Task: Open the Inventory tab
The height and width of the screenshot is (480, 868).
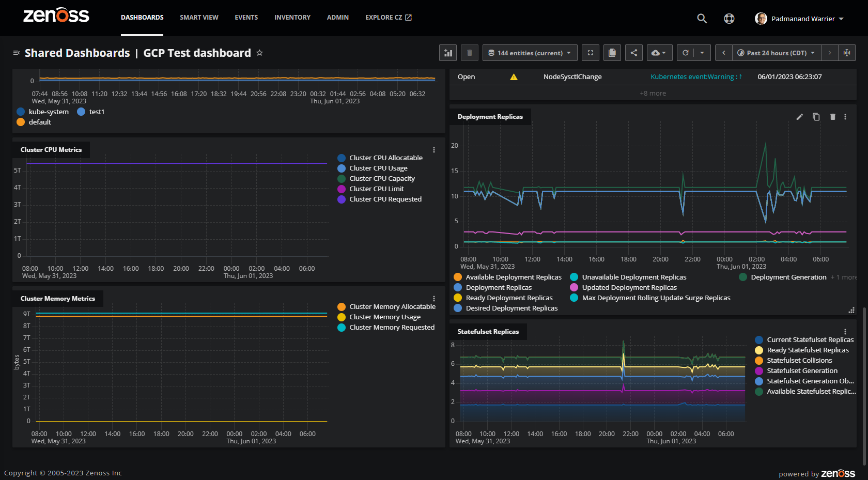Action: click(x=292, y=18)
